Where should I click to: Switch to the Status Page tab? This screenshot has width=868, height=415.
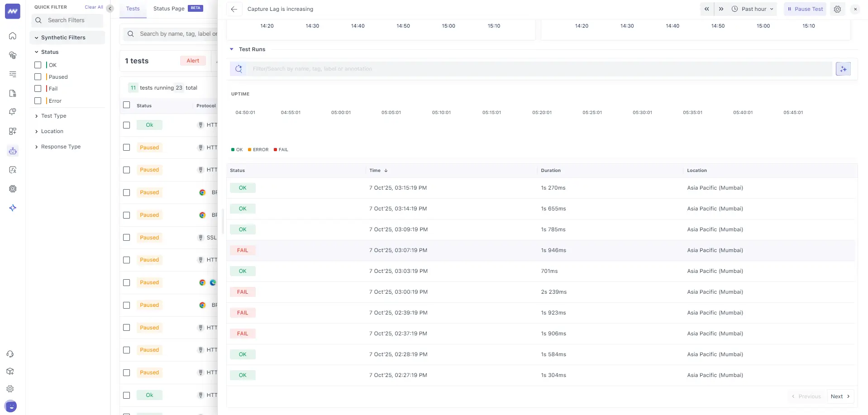[x=169, y=9]
